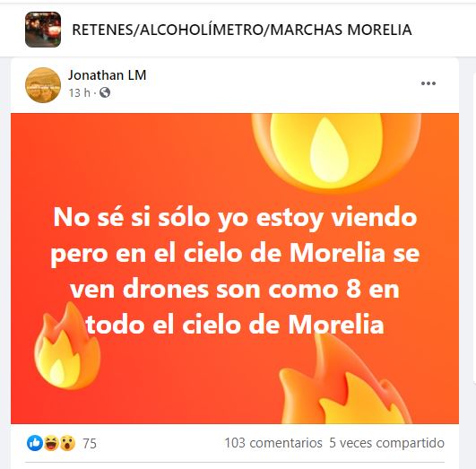Click the surprised Wow reaction icon
Image resolution: width=476 pixels, height=469 pixels.
[x=67, y=443]
